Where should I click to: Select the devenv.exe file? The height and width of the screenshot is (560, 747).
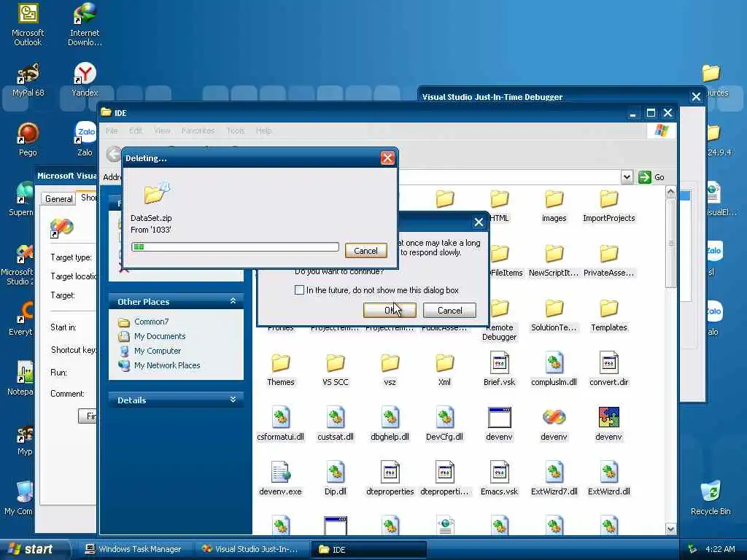point(281,478)
